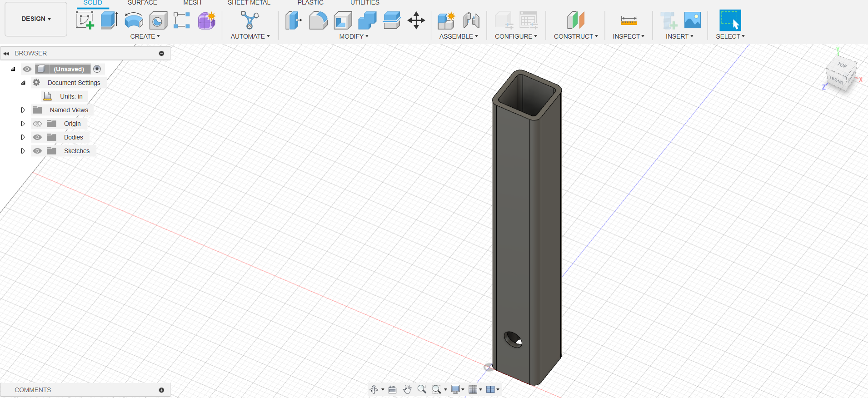Show the hidden Origin folder
Screen dimensions: 868x398
37,124
